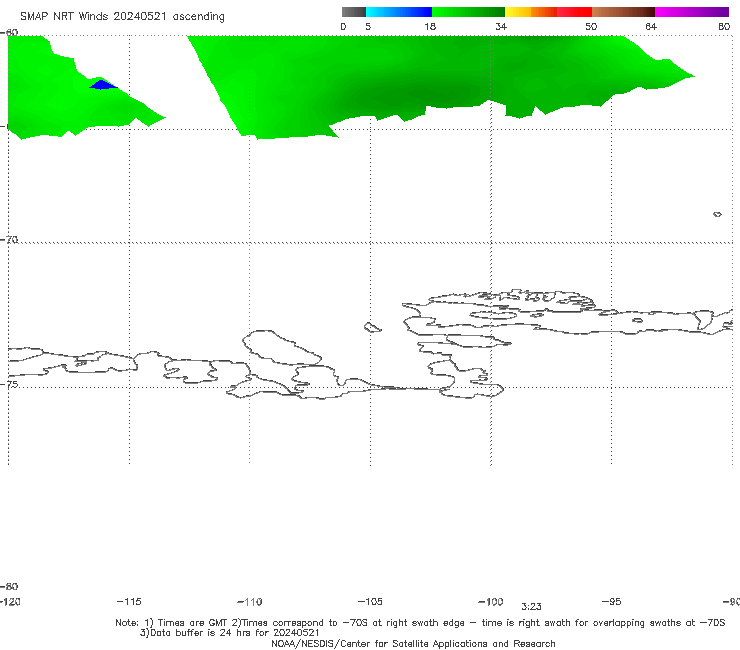Click the large oval island outline near -110
Viewport: 740px width, 650px height.
click(x=281, y=348)
